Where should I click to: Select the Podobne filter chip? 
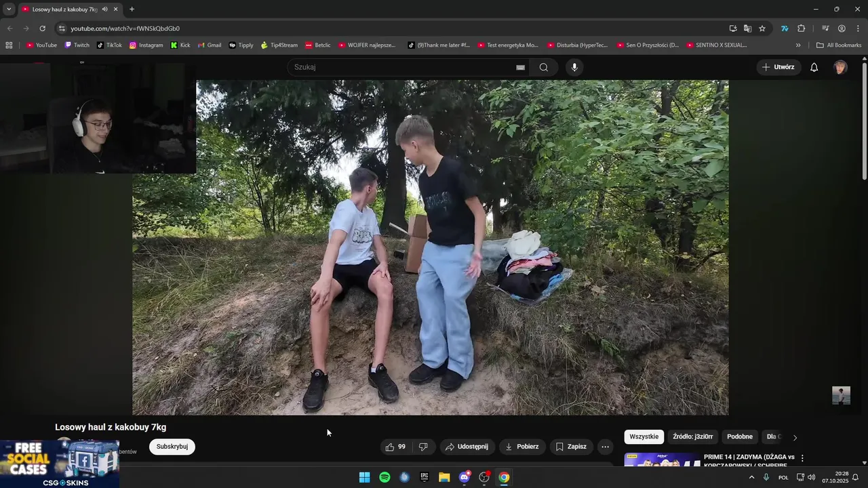(740, 436)
